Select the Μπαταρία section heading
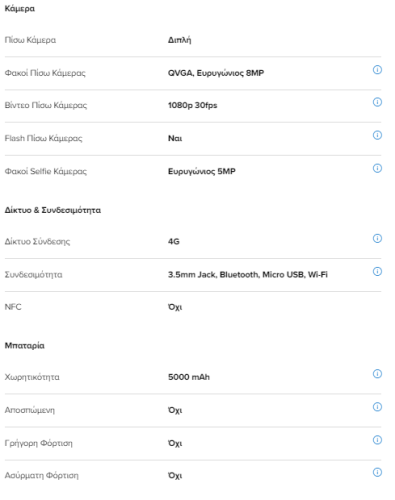395x500 pixels. (24, 346)
